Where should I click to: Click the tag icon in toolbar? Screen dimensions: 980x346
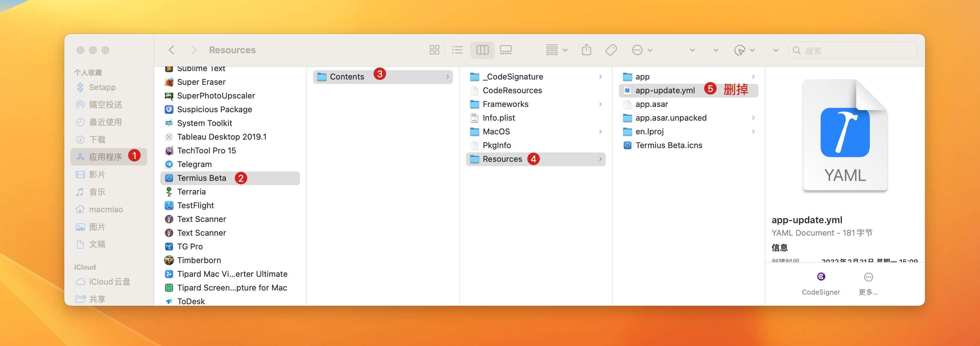611,50
